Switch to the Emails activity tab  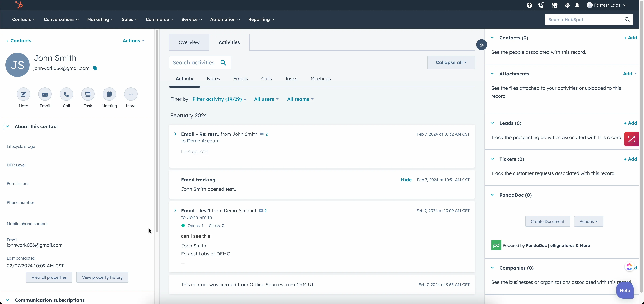point(240,79)
